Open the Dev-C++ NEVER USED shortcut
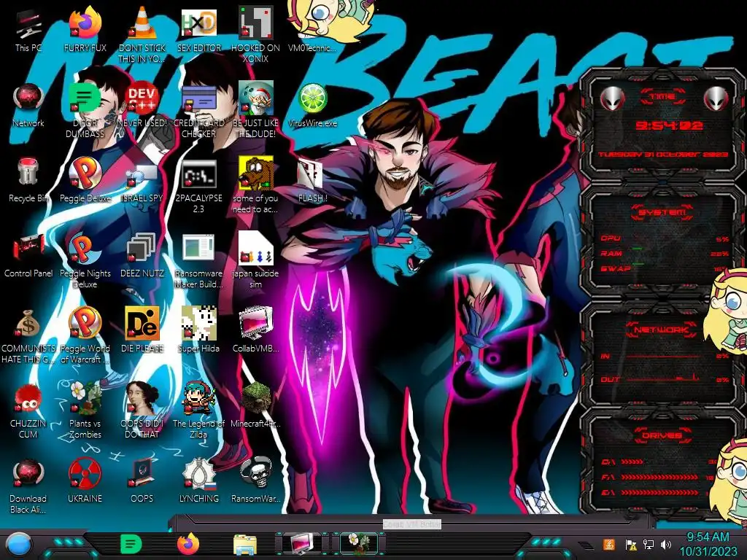This screenshot has width=747, height=560. point(142,98)
